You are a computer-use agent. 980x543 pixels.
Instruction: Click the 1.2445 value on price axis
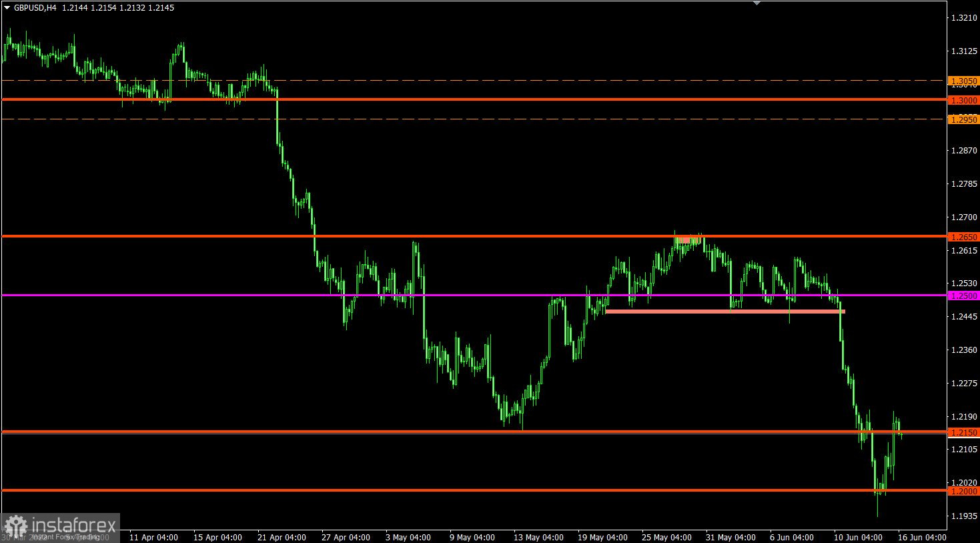[965, 317]
